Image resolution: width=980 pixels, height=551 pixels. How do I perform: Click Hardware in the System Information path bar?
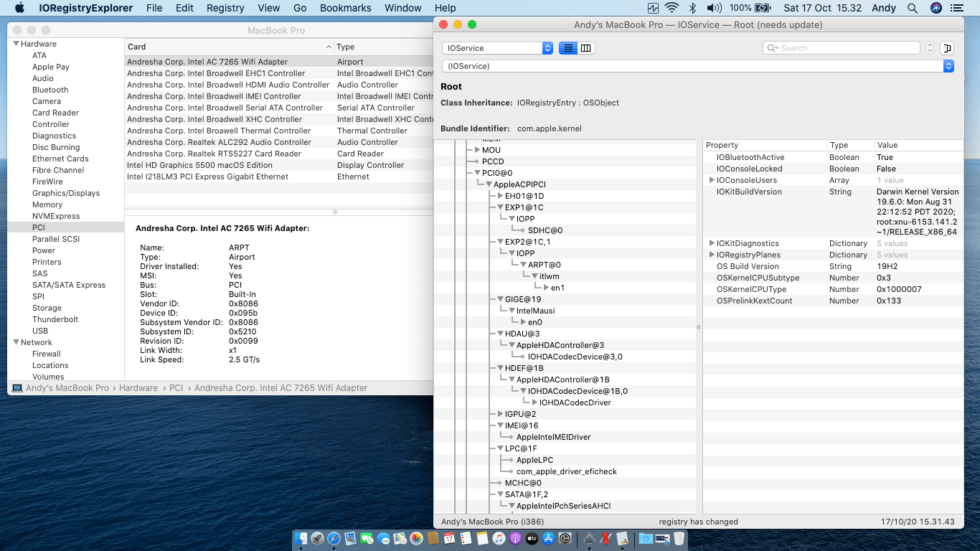[138, 388]
